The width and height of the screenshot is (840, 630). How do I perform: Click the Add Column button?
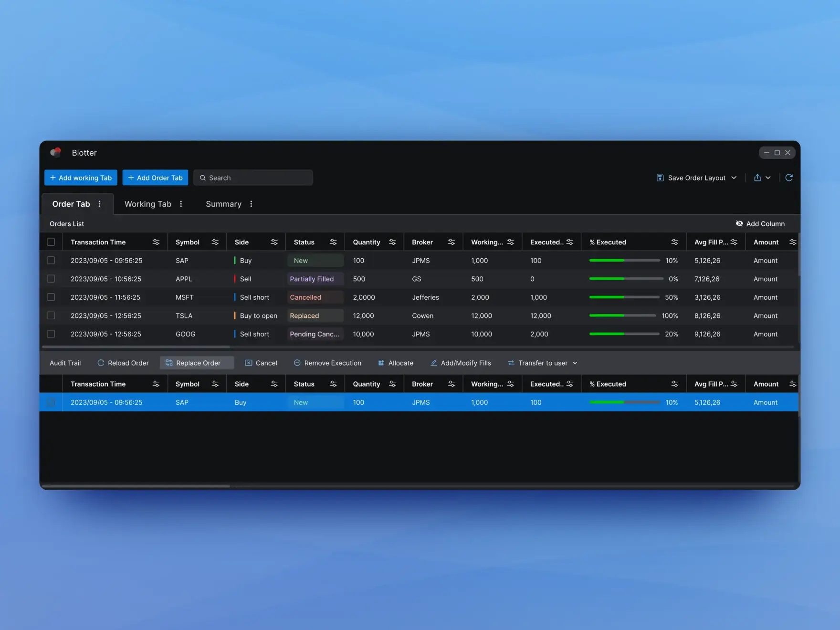pyautogui.click(x=761, y=223)
